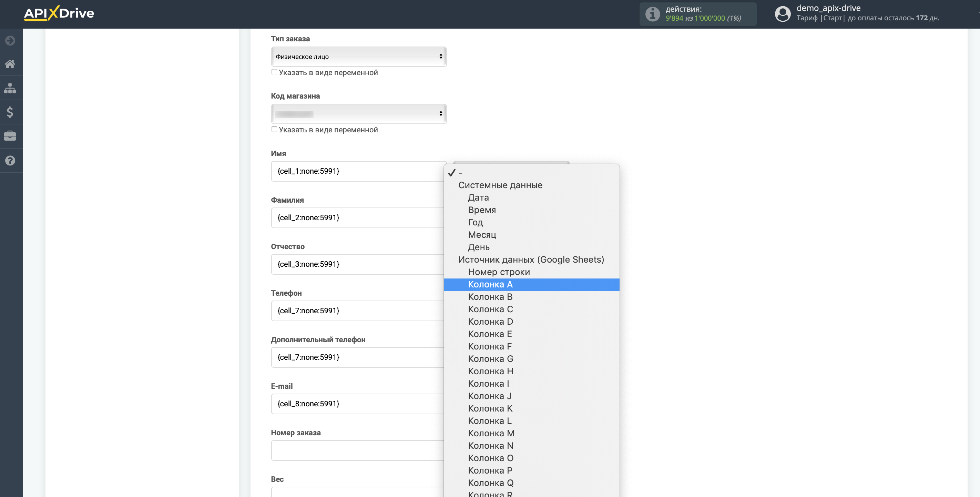
Task: Click the Фамилия input field
Action: click(x=358, y=218)
